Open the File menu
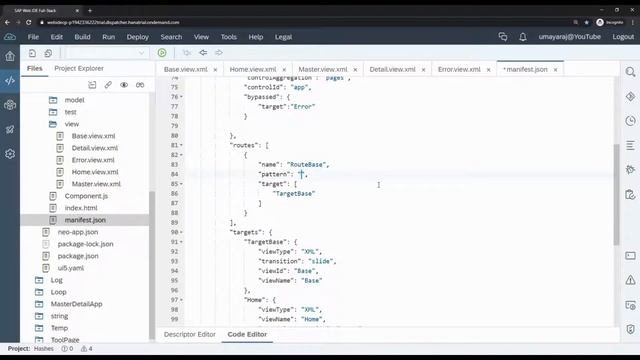The height and width of the screenshot is (360, 640). [x=33, y=37]
